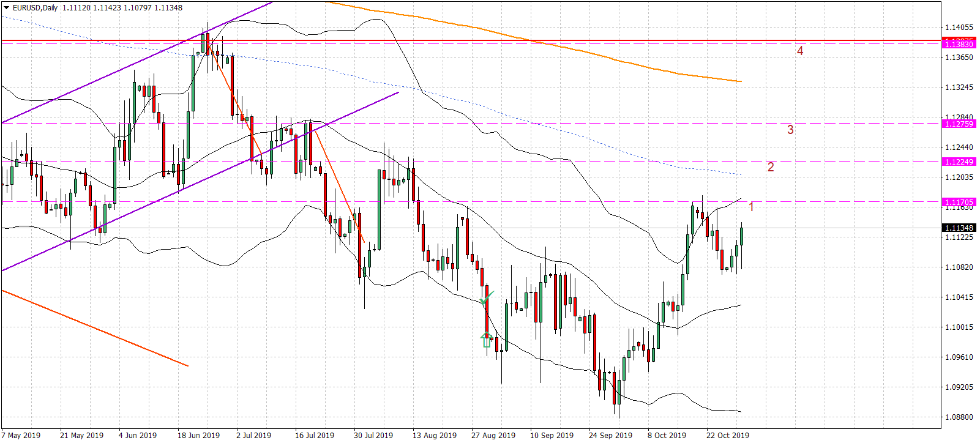Click the 2 Jul 2019 date label

[x=254, y=436]
